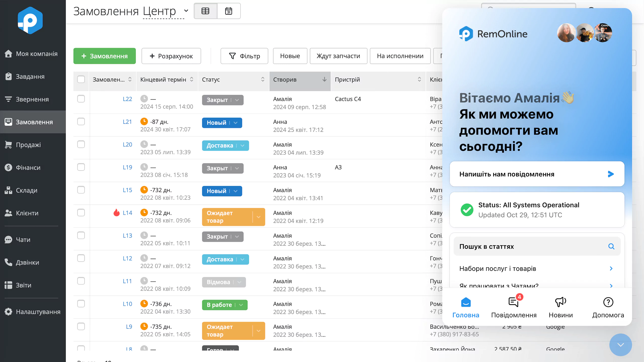644x362 pixels.
Task: Select Замовлення in sidebar
Action: point(33,122)
